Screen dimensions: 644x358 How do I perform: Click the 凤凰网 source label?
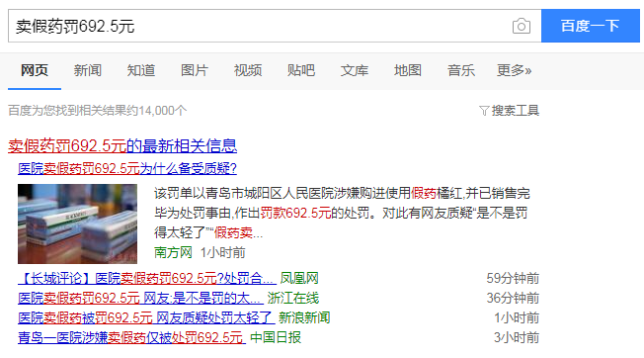coord(299,278)
